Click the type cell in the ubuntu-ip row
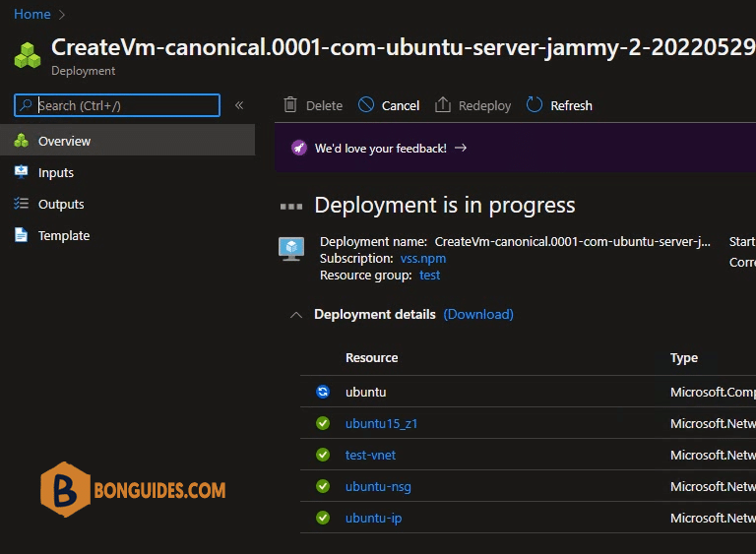756x554 pixels. (713, 518)
